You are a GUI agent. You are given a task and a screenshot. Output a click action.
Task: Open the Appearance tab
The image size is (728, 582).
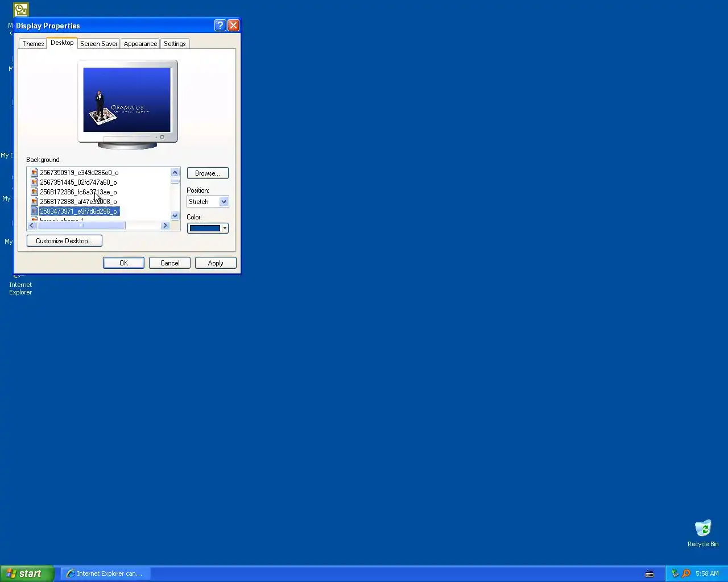click(x=140, y=44)
